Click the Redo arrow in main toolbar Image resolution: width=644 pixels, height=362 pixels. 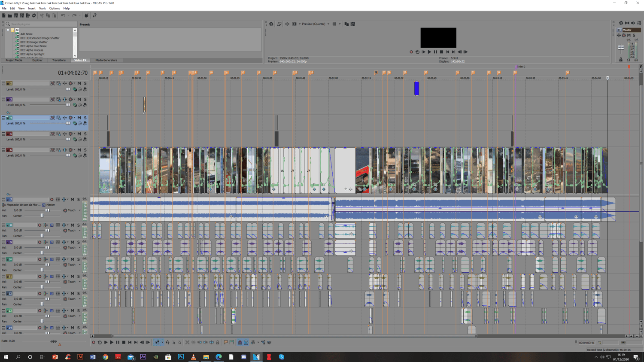[74, 15]
